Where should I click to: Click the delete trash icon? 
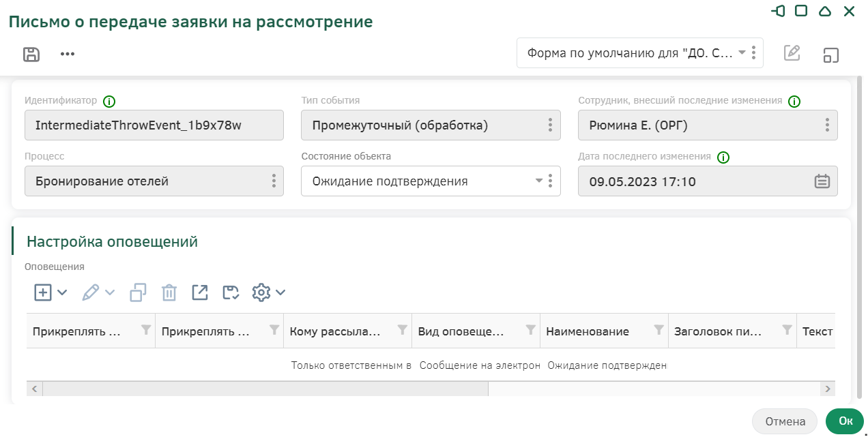(169, 292)
